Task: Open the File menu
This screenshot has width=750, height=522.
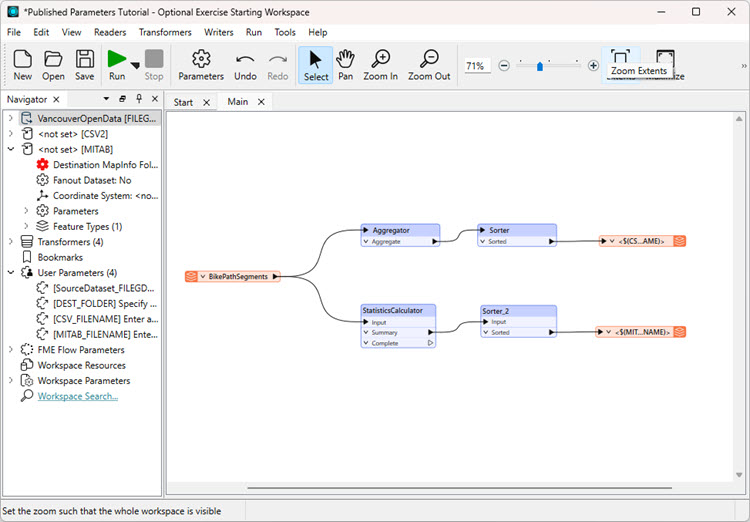Action: (x=14, y=32)
